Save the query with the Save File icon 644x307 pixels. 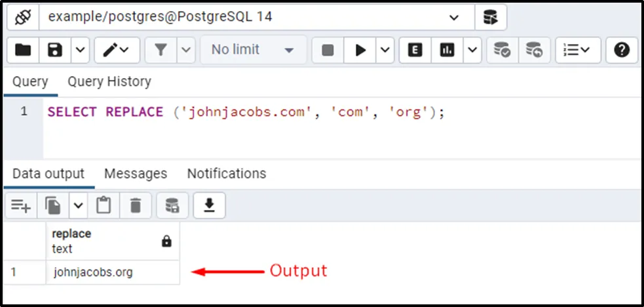coord(55,50)
